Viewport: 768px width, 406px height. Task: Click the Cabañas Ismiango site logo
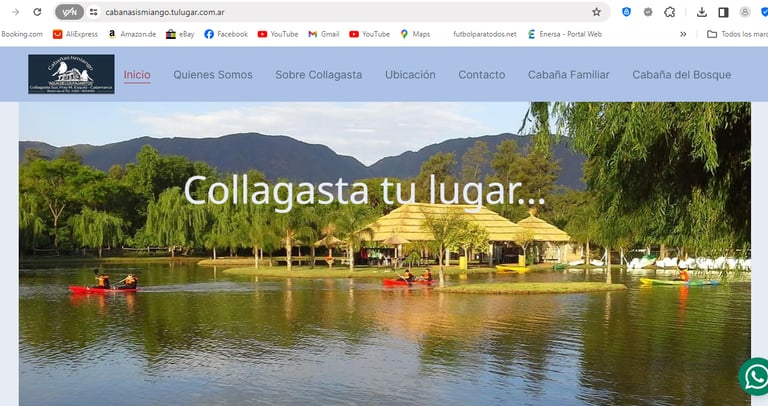pos(72,74)
